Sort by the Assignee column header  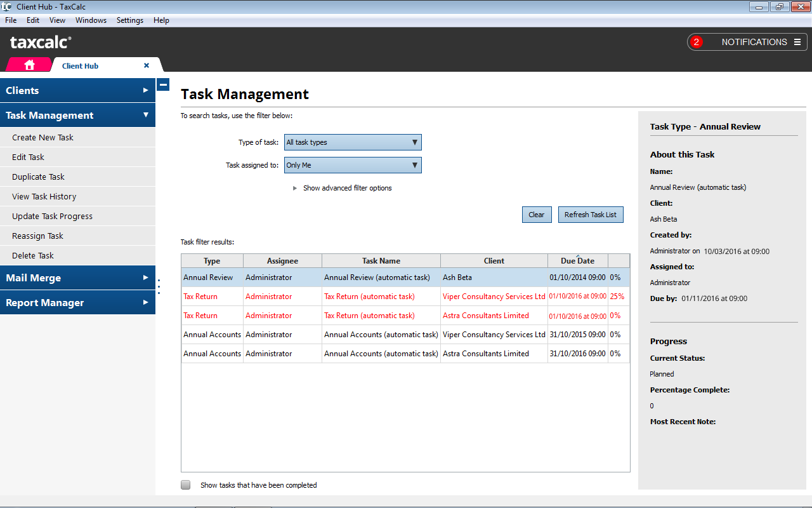tap(282, 261)
